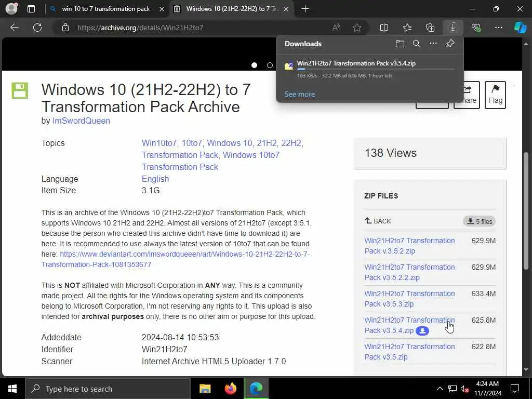Open the Favorites list icon
The width and height of the screenshot is (532, 399).
click(407, 28)
